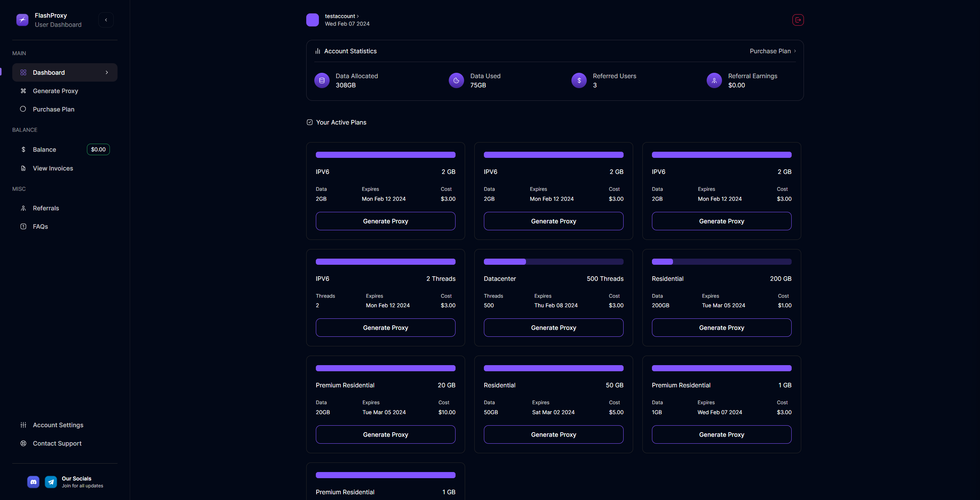Image resolution: width=980 pixels, height=500 pixels.
Task: Open the View Invoices page
Action: (x=52, y=168)
